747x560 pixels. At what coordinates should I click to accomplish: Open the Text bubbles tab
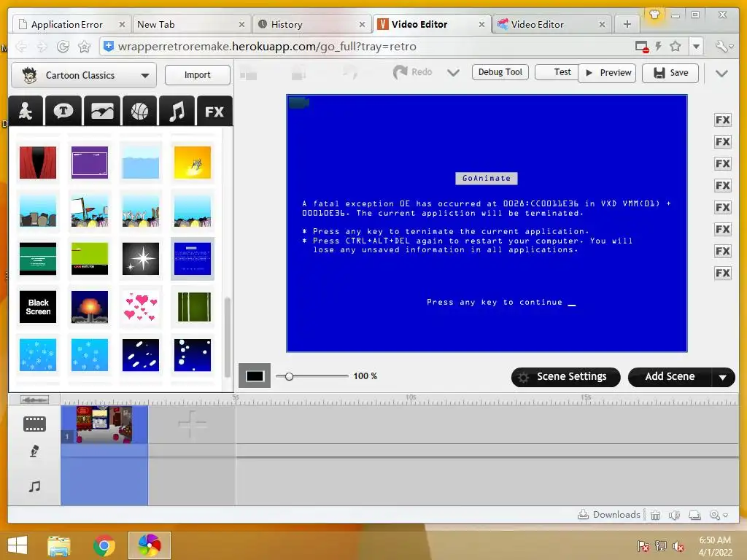tap(63, 111)
